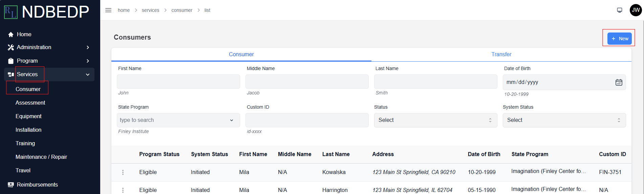Click the Reimbursements sidebar icon
The height and width of the screenshot is (194, 644).
[x=11, y=185]
